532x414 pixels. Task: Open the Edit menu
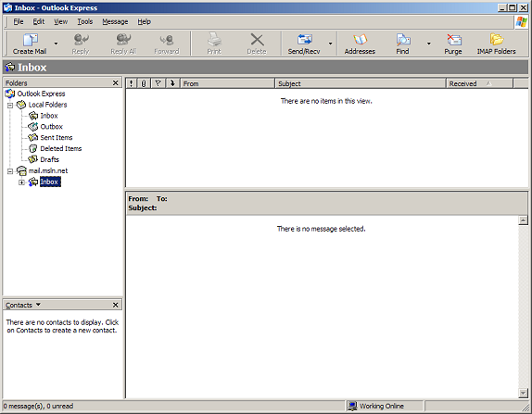coord(39,21)
